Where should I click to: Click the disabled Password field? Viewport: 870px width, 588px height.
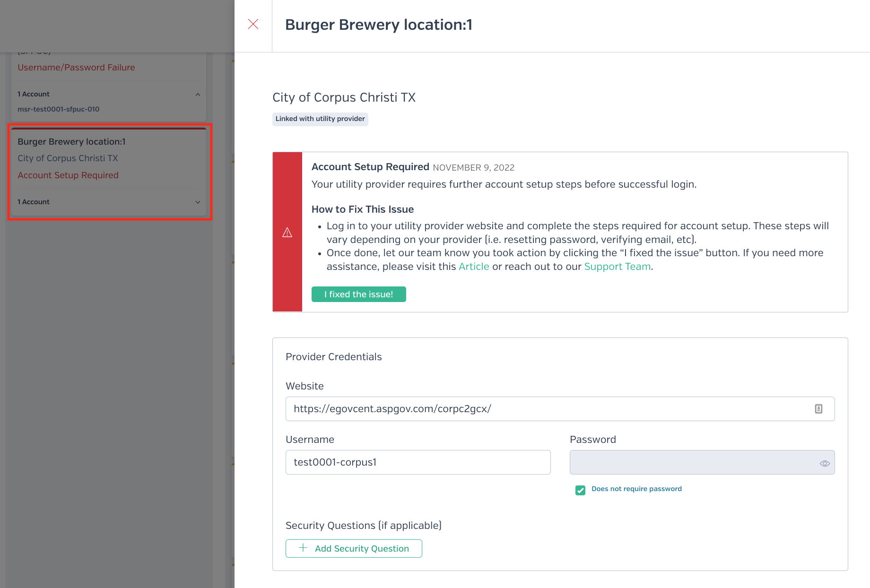[702, 462]
